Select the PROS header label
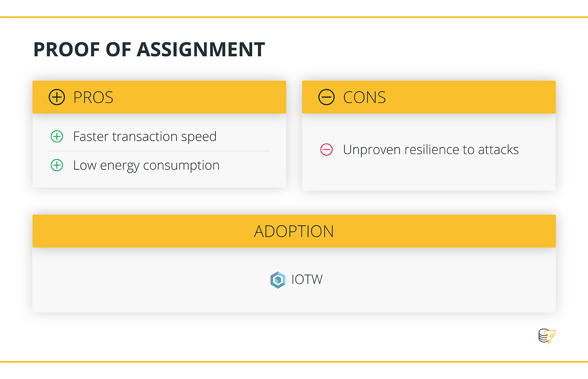The image size is (588, 379). point(93,97)
